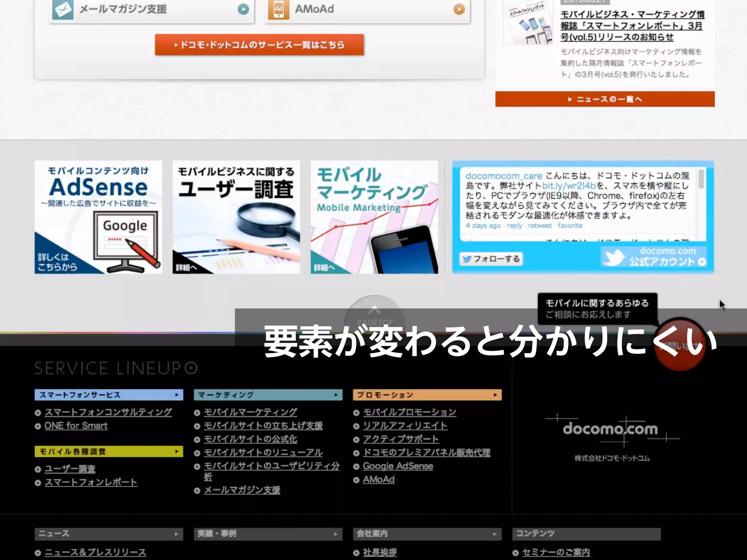Click the AMoAd orange phone icon
The image size is (747, 560).
tap(278, 9)
